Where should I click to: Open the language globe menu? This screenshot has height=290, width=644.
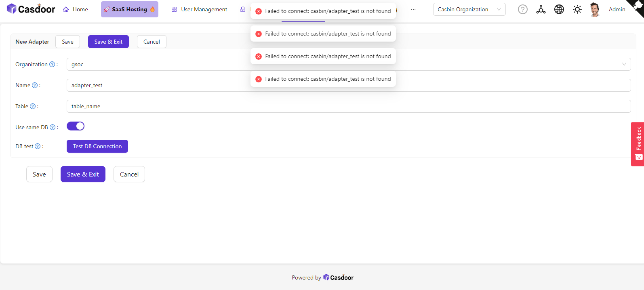(x=559, y=9)
